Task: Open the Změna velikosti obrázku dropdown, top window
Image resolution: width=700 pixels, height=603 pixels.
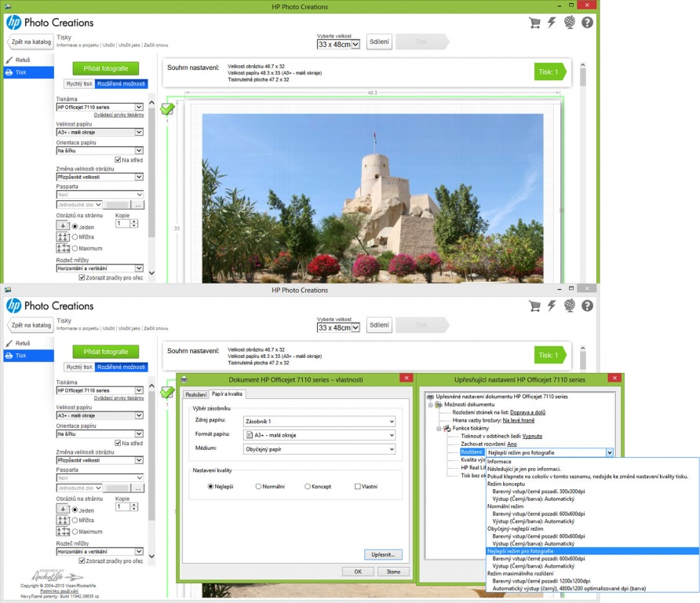Action: pyautogui.click(x=100, y=177)
